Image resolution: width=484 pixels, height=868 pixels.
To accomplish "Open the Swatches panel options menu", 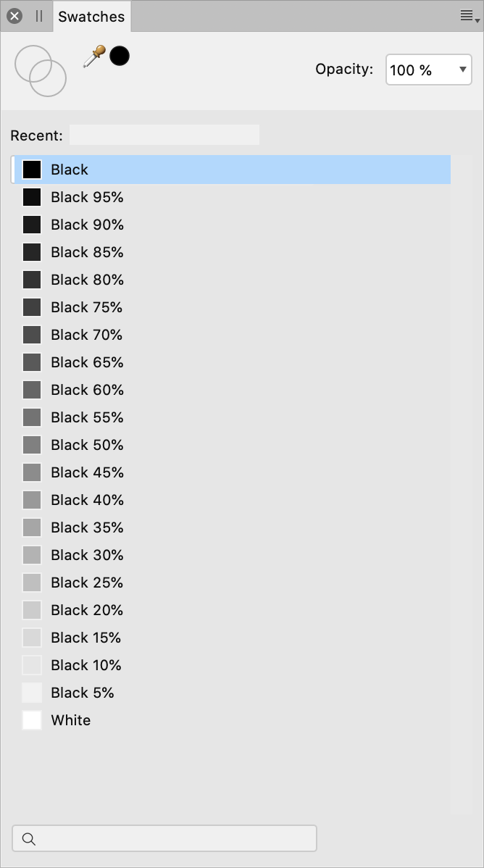I will click(470, 16).
